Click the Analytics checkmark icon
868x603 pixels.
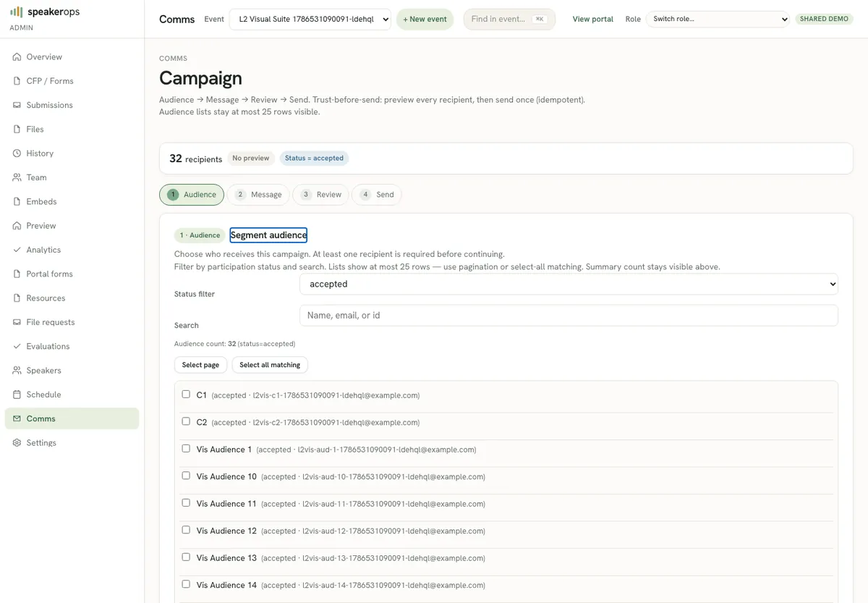click(x=17, y=250)
